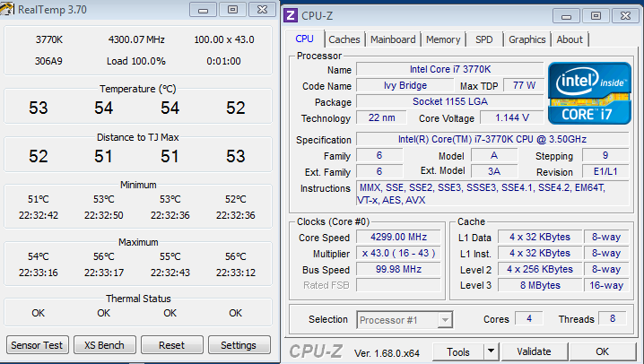Click the Tools button in CPU-Z
The width and height of the screenshot is (644, 364).
[x=458, y=351]
